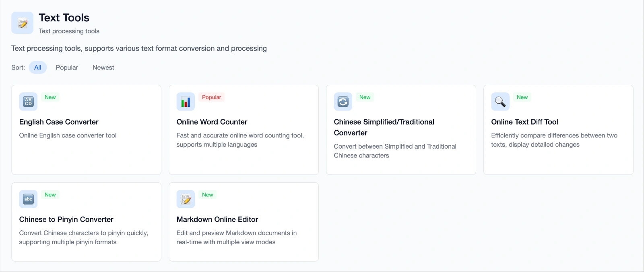Screen dimensions: 644x272
Task: Click 'Edit and preview Markdown documents' description
Action: point(237,237)
